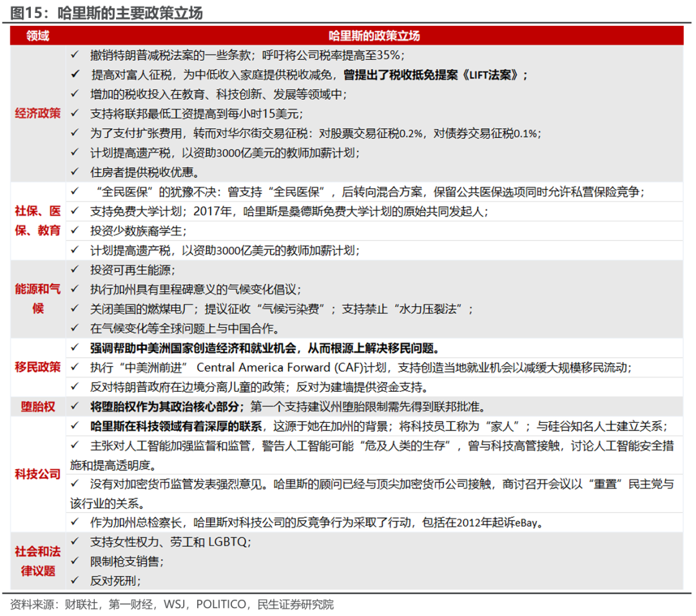The width and height of the screenshot is (696, 616).
Task: Click the row 住房者提供税收优惠
Action: coord(374,172)
